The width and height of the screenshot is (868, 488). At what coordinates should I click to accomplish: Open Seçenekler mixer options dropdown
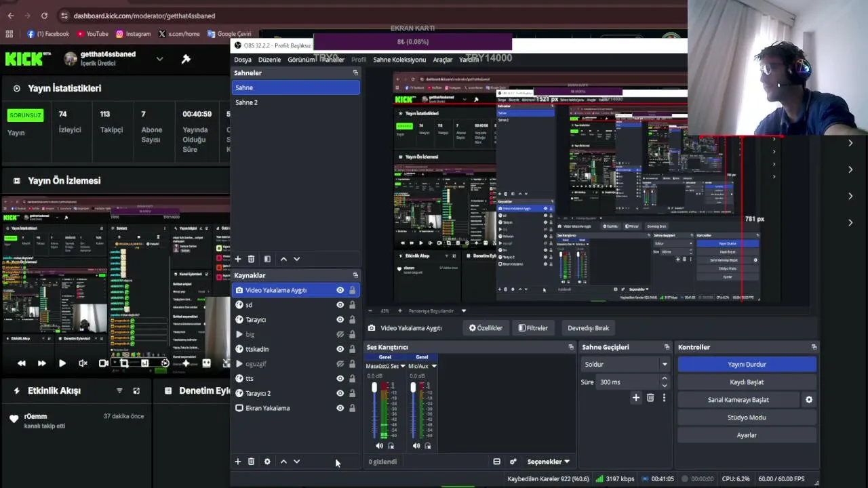coord(548,462)
